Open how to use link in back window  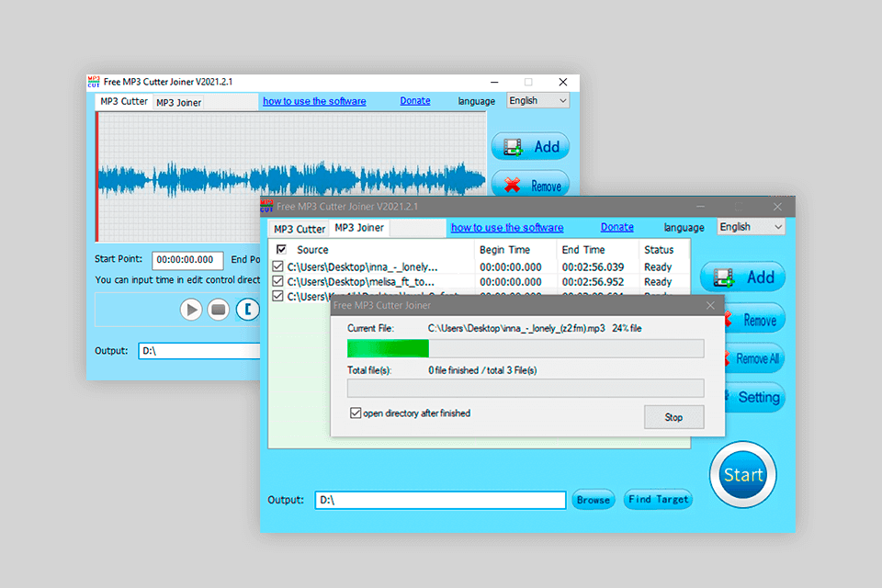click(314, 101)
